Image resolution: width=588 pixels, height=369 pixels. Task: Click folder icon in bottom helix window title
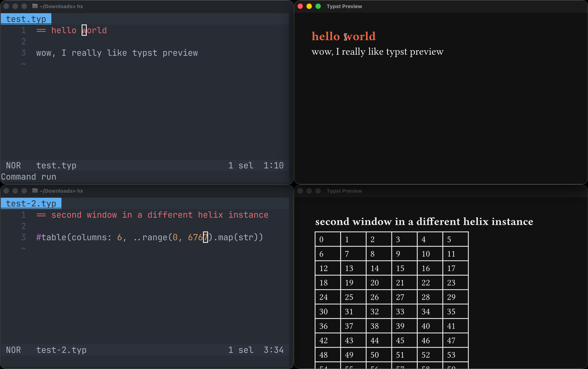coord(35,191)
